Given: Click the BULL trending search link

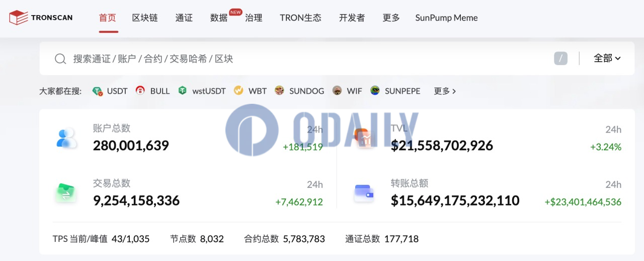Looking at the screenshot, I should 160,91.
